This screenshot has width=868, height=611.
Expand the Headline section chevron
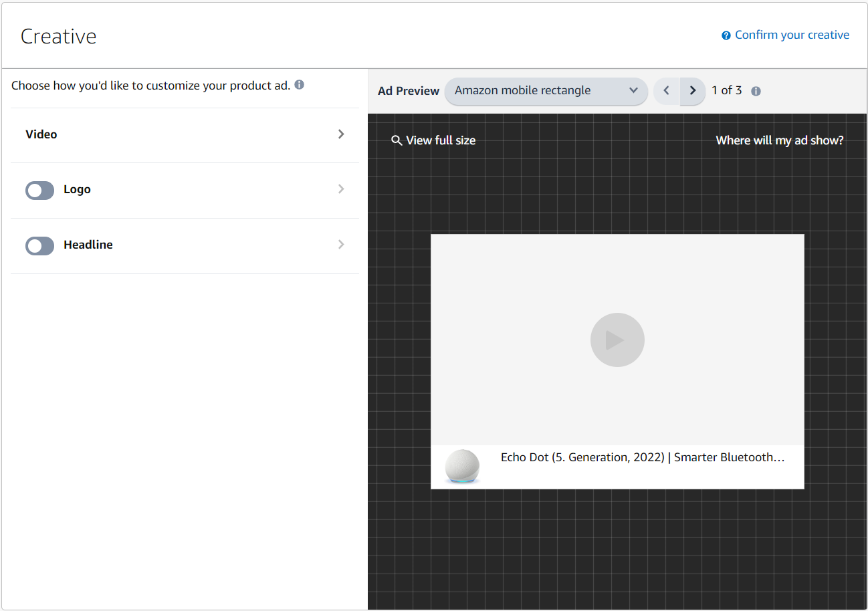coord(341,245)
